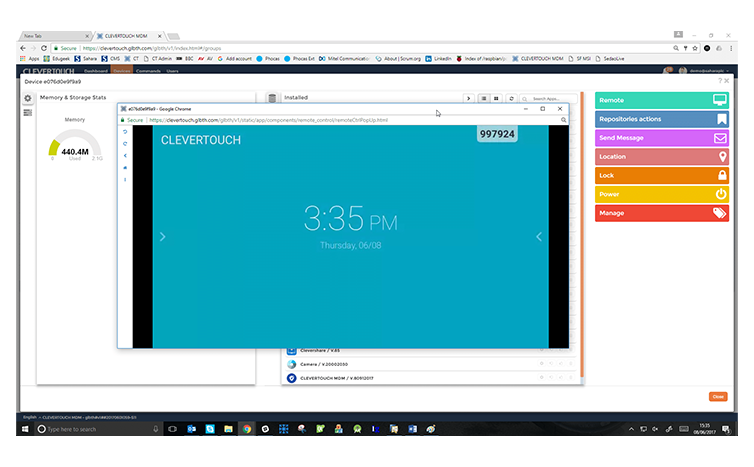Show hidden system tray icons
The width and height of the screenshot is (754, 467).
[631, 429]
